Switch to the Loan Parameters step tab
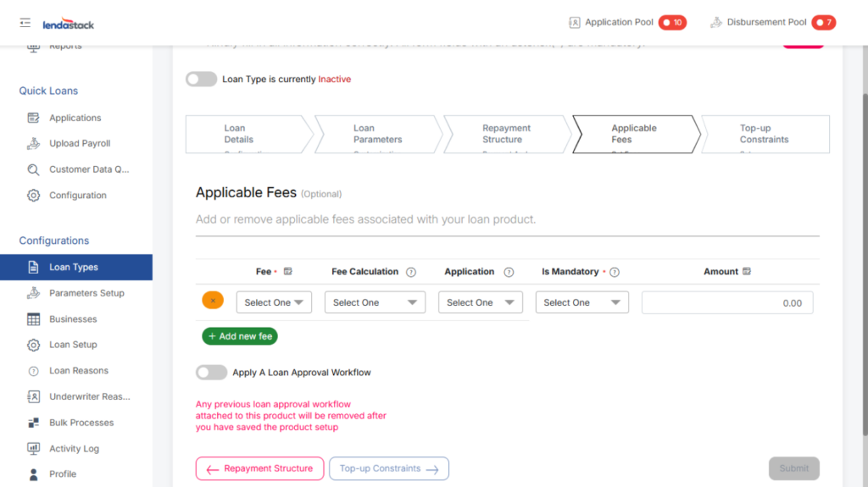Viewport: 868px width, 487px height. pyautogui.click(x=377, y=134)
